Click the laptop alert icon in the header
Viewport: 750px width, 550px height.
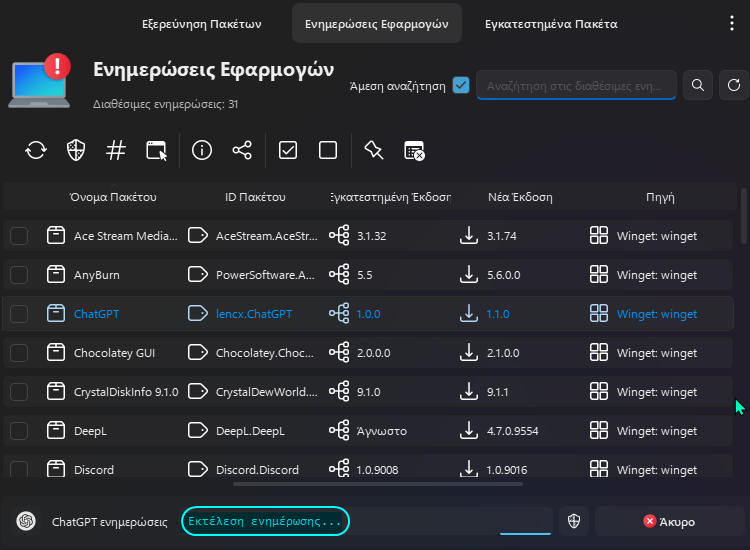point(40,81)
